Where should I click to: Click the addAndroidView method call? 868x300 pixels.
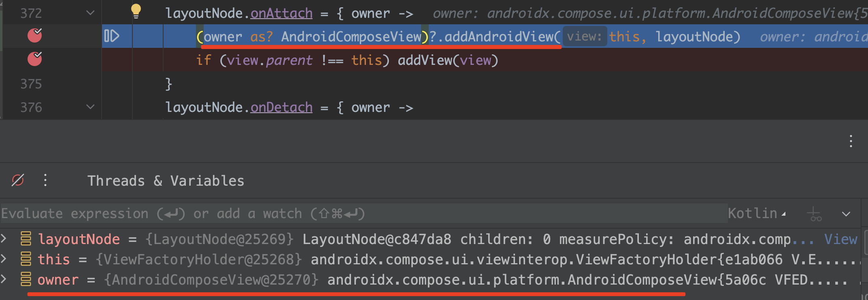tap(499, 37)
